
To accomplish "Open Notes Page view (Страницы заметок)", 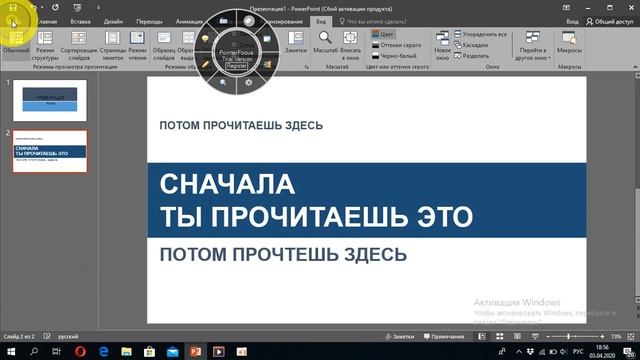I will pyautogui.click(x=113, y=46).
